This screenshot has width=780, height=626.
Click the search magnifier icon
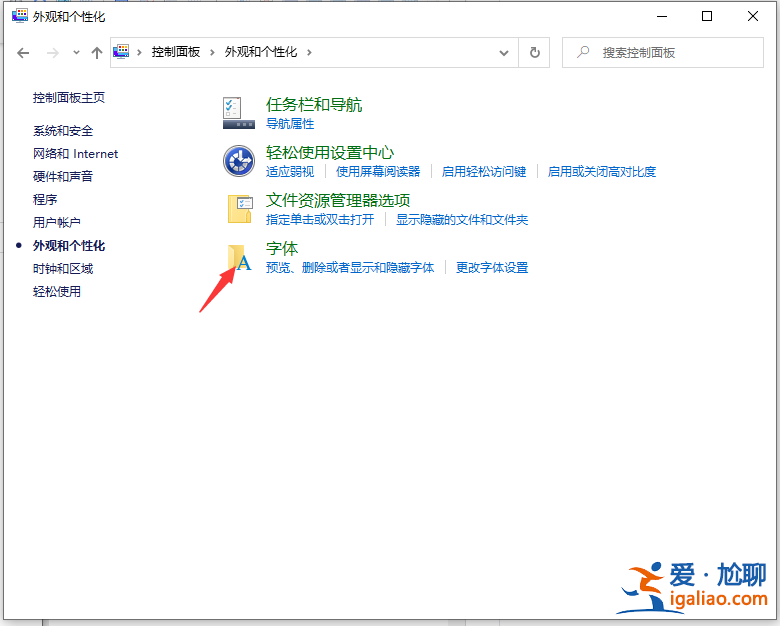click(583, 52)
